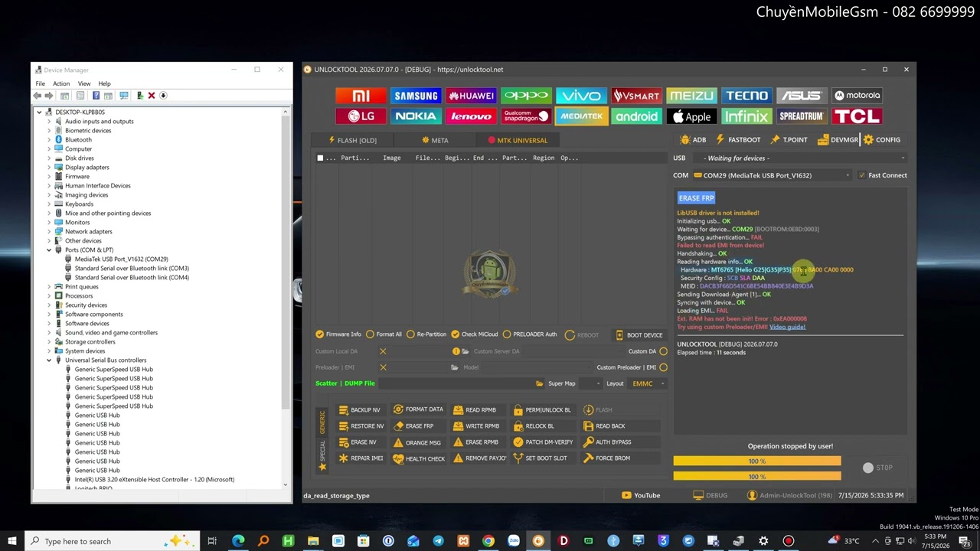Viewport: 980px width, 551px height.
Task: Open YouTube link in status bar
Action: point(641,495)
